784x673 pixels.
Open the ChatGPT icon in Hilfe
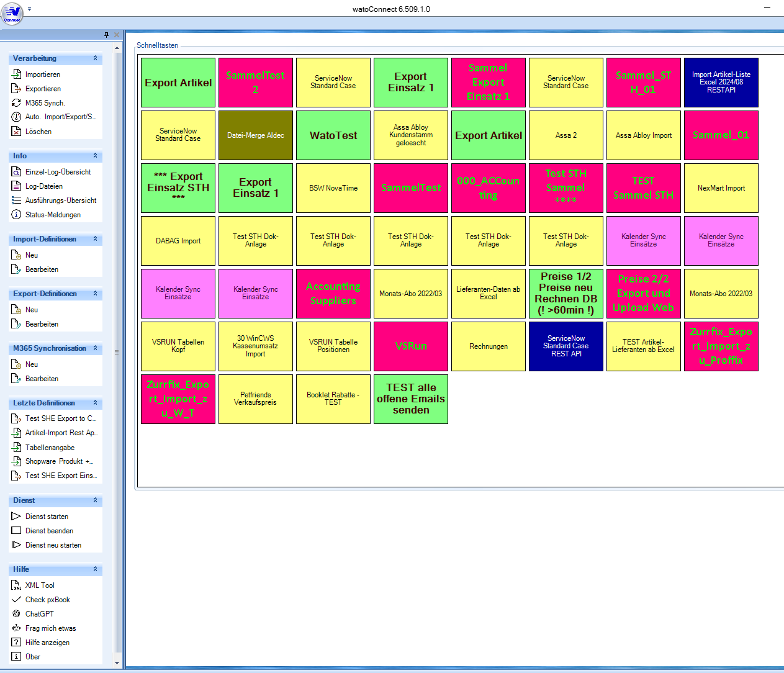pos(17,614)
